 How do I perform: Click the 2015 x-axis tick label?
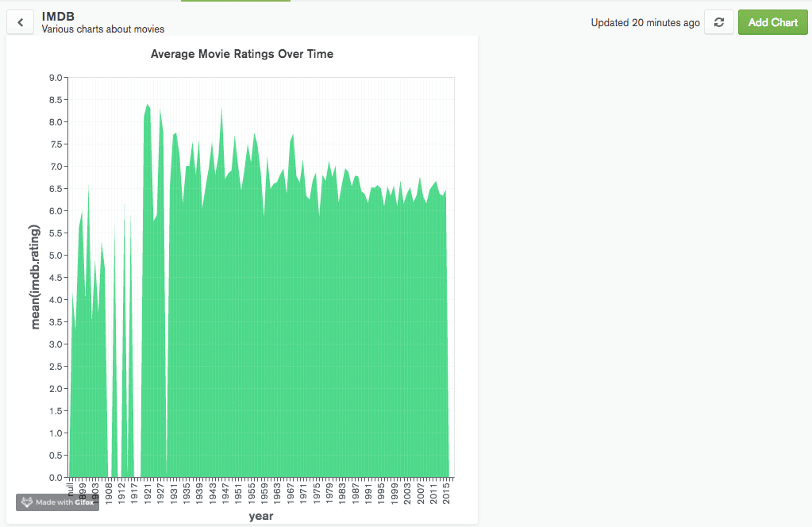tap(446, 492)
